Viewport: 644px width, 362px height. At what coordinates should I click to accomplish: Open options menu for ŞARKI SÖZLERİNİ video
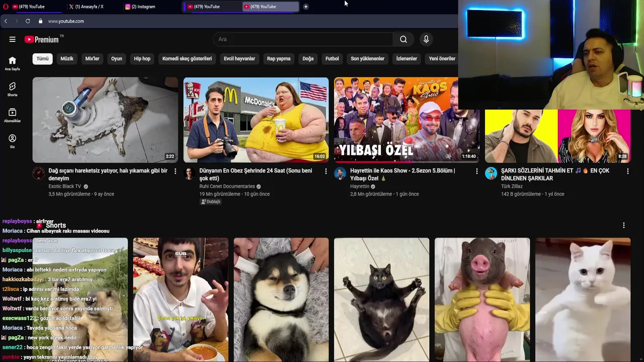[627, 171]
